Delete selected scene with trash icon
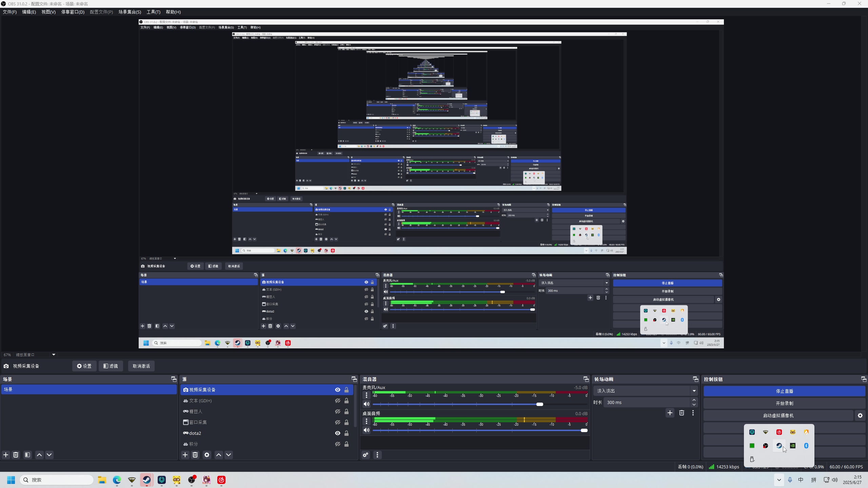868x488 pixels. click(16, 455)
